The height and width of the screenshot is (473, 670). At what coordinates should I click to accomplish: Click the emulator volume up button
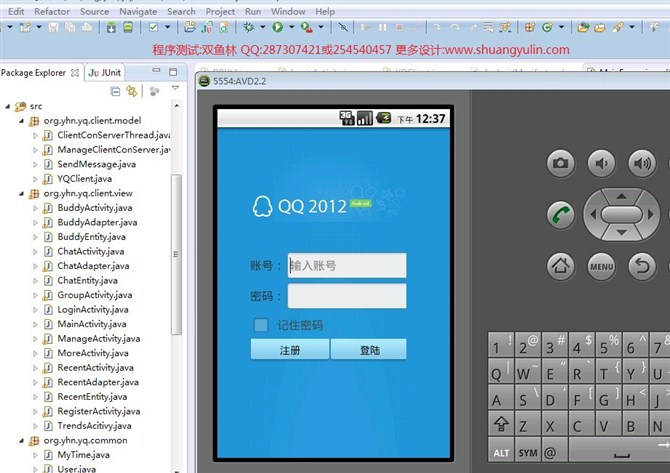click(x=642, y=163)
